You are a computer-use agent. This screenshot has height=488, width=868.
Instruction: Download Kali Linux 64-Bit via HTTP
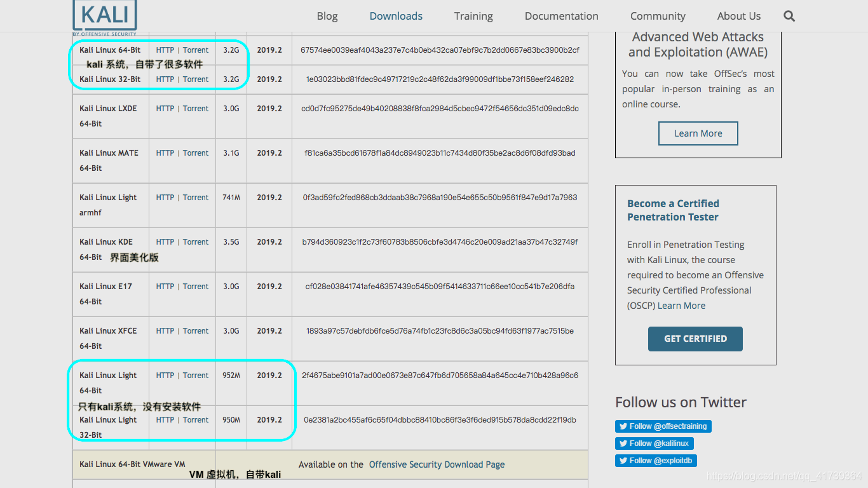pos(165,50)
